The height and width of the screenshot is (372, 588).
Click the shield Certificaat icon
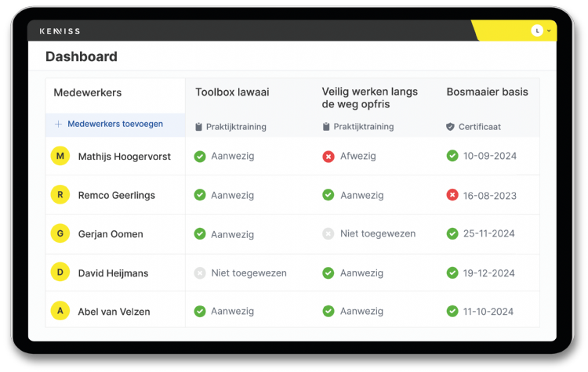click(x=450, y=127)
